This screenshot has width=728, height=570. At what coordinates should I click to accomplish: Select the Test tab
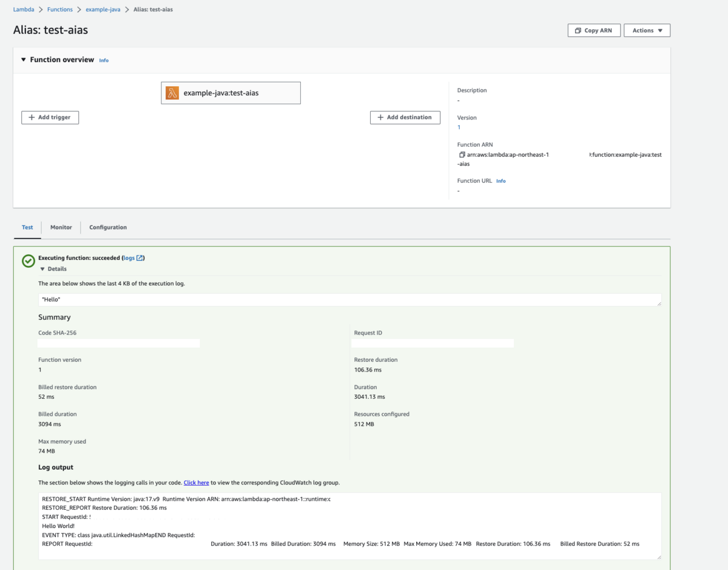(27, 228)
